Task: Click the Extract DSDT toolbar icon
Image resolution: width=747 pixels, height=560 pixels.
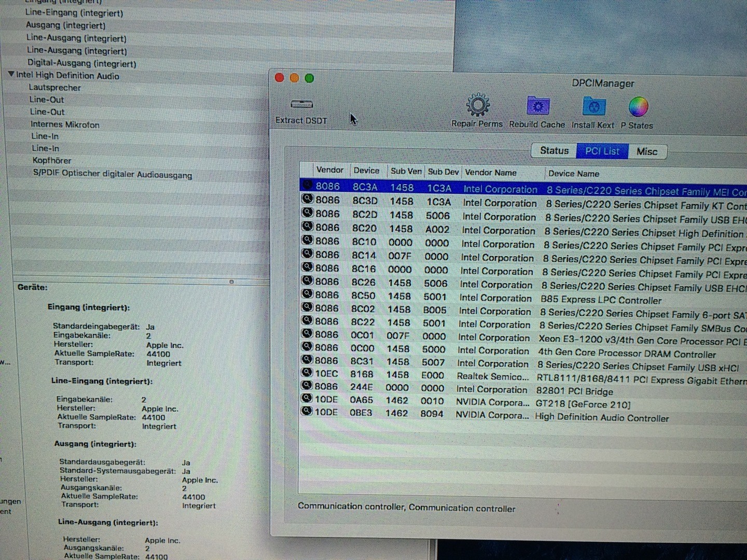Action: point(301,104)
